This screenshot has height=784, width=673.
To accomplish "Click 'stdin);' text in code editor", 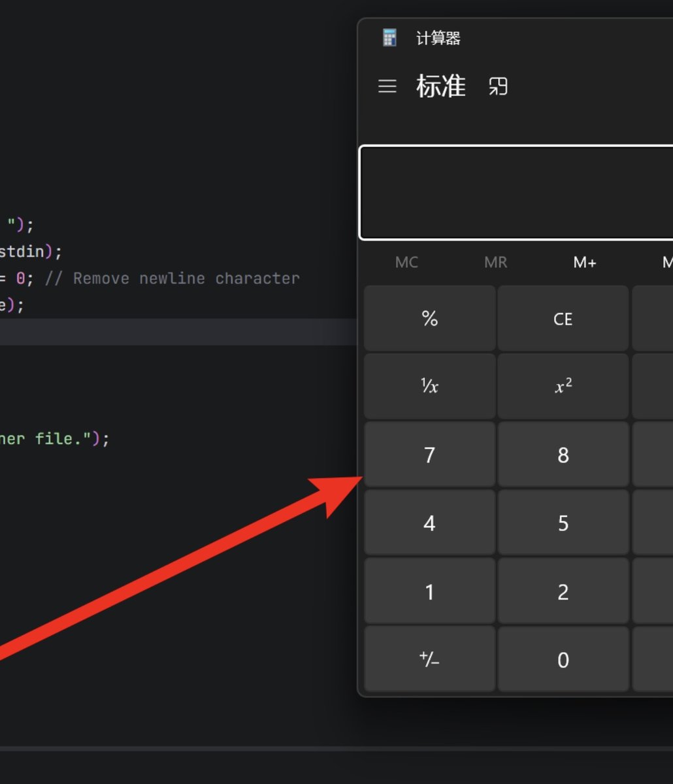I will pyautogui.click(x=31, y=252).
